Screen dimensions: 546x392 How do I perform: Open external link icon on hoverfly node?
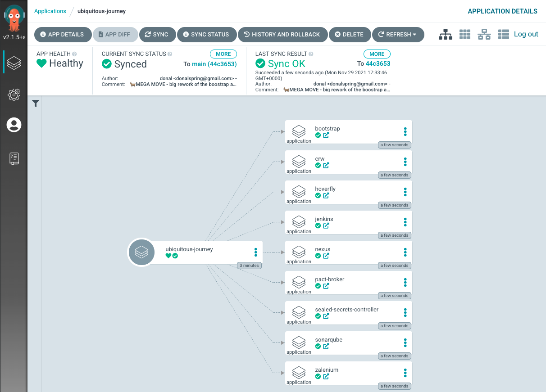click(x=326, y=195)
